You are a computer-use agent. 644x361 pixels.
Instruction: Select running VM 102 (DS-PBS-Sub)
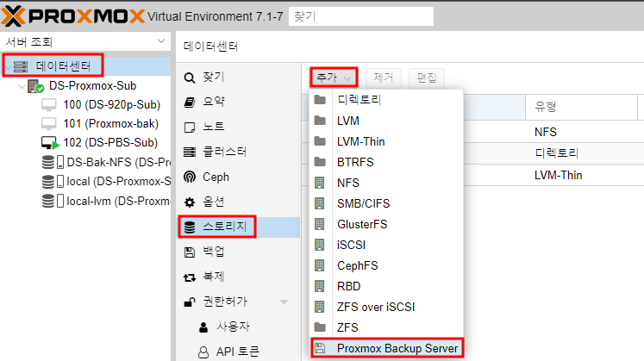110,142
